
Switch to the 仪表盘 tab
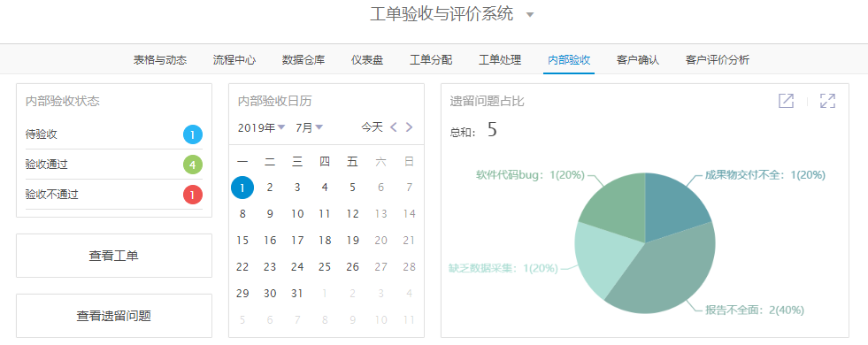367,60
